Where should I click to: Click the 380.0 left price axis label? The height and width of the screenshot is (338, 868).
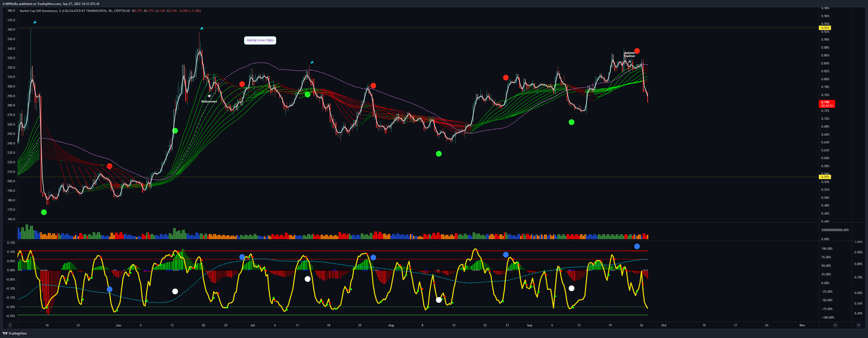(x=11, y=10)
